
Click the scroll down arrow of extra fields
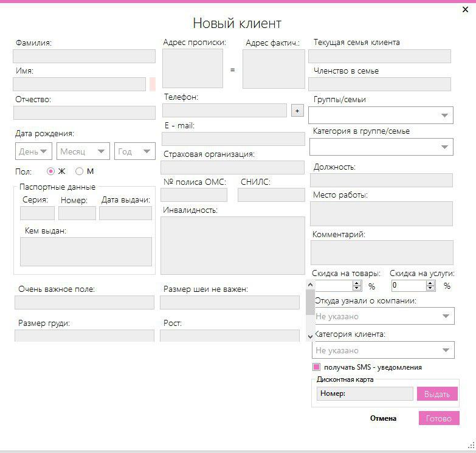click(x=310, y=336)
